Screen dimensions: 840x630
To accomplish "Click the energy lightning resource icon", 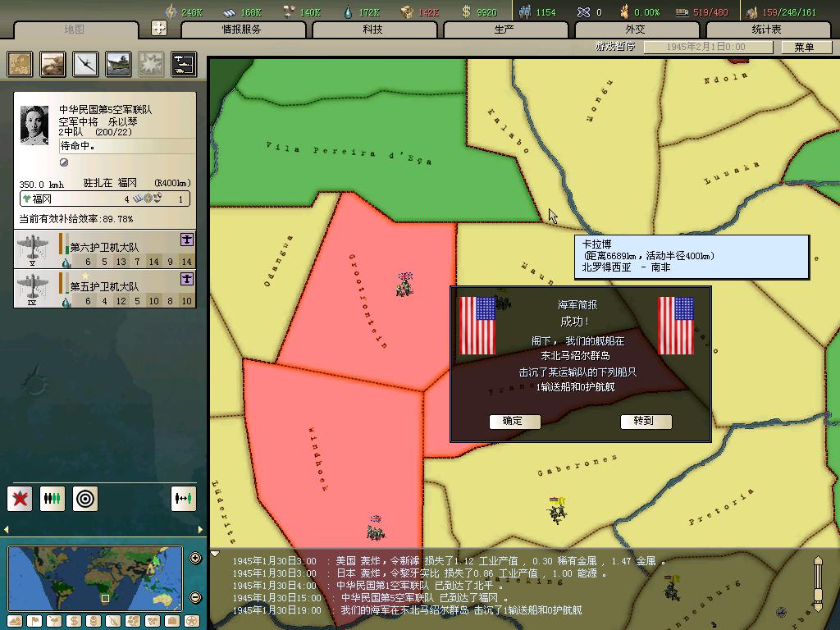I will (x=171, y=11).
